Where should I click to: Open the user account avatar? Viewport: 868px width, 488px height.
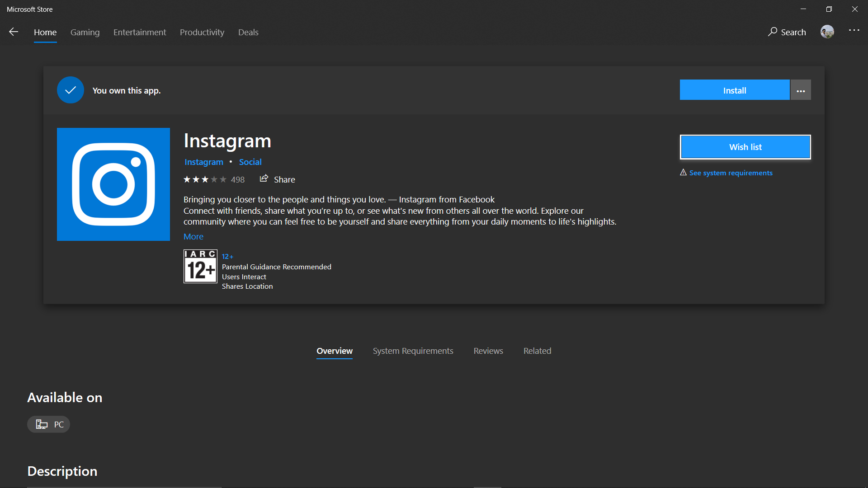tap(827, 32)
